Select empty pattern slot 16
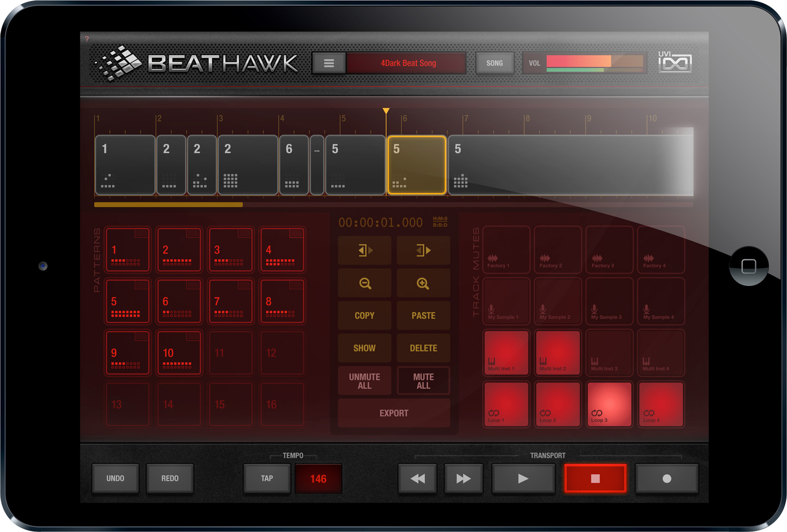Viewport: 787px width, 532px height. [282, 404]
